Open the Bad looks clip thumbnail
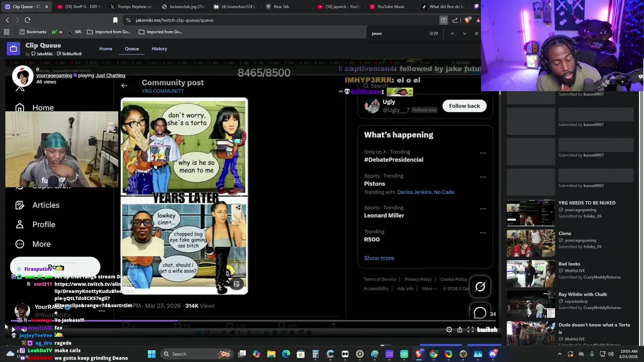Viewport: 644px width, 362px height. [x=530, y=274]
